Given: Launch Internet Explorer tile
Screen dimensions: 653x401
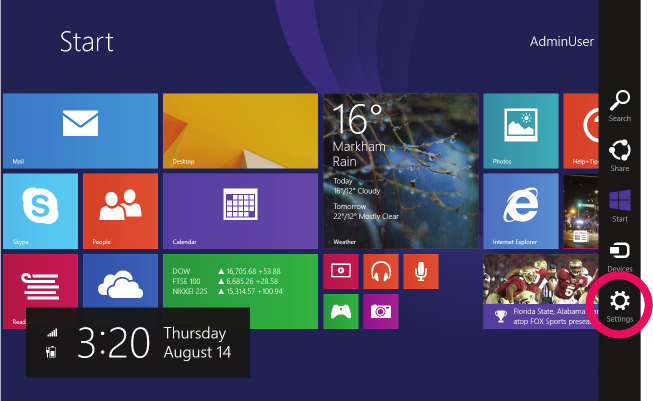Looking at the screenshot, I should click(x=521, y=211).
